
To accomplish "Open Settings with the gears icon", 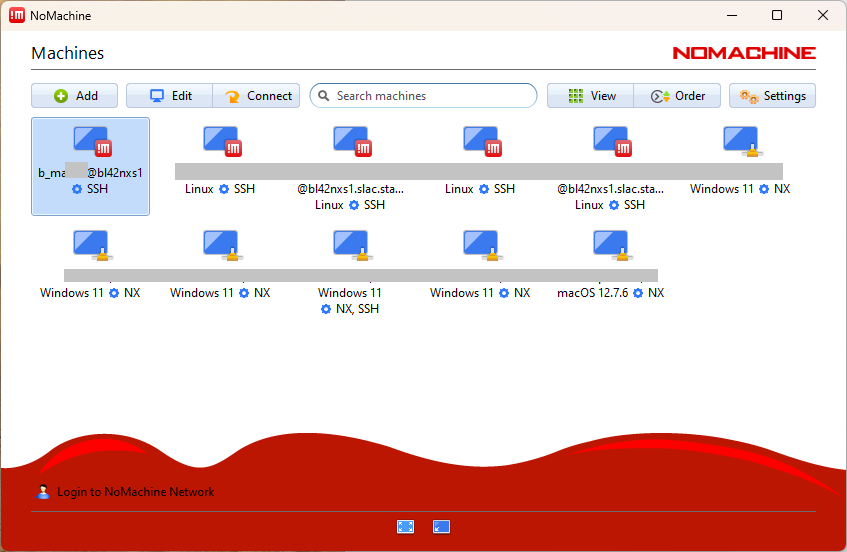I will click(x=772, y=96).
